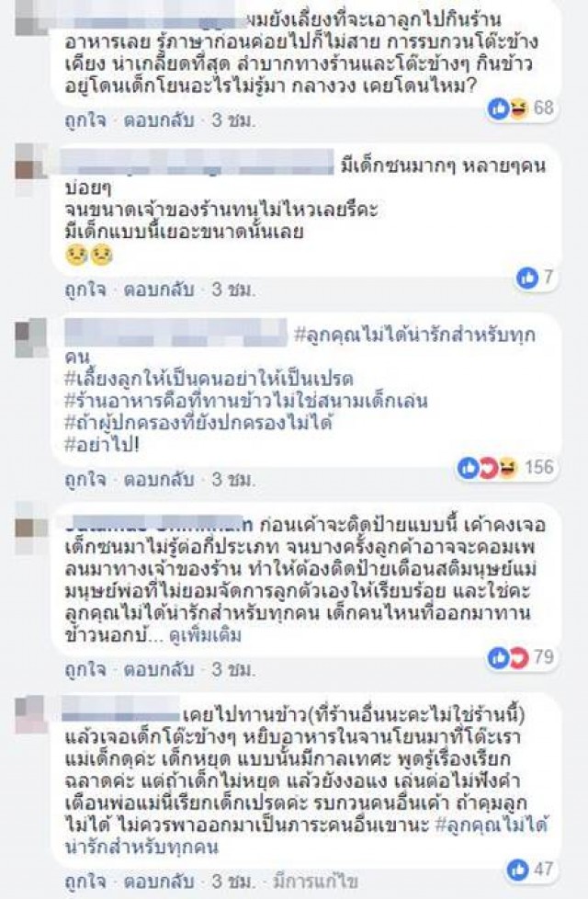Reply to the first comment via ตอบกลับ

point(159,120)
